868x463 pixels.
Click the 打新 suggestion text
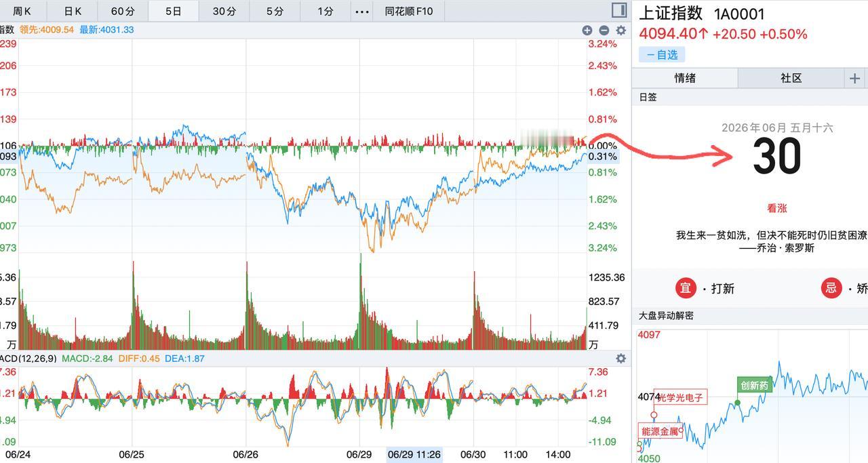(723, 289)
